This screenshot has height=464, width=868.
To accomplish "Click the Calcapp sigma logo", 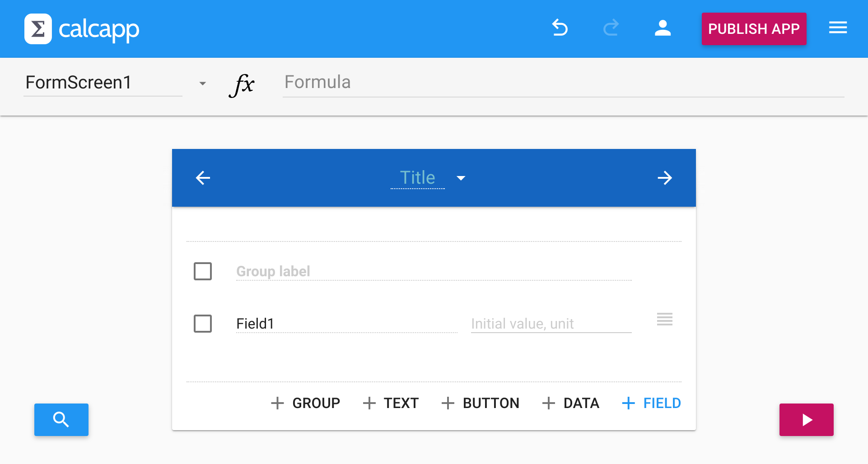I will [x=38, y=28].
